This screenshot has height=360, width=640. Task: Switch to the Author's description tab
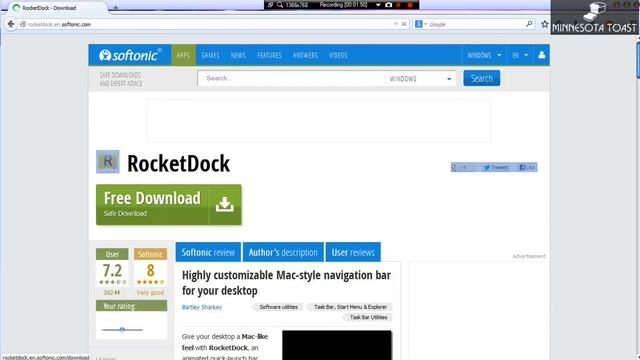pyautogui.click(x=283, y=252)
